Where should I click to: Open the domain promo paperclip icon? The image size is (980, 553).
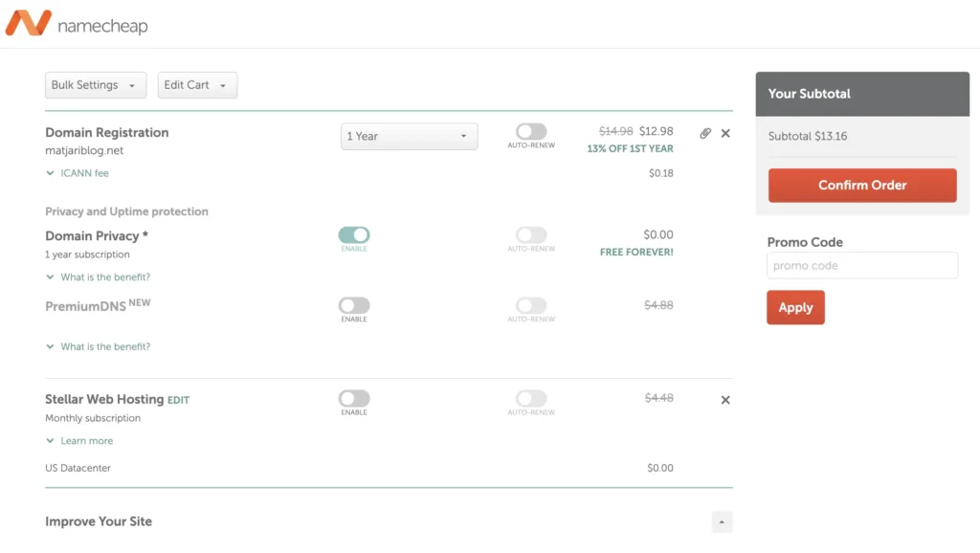tap(705, 133)
